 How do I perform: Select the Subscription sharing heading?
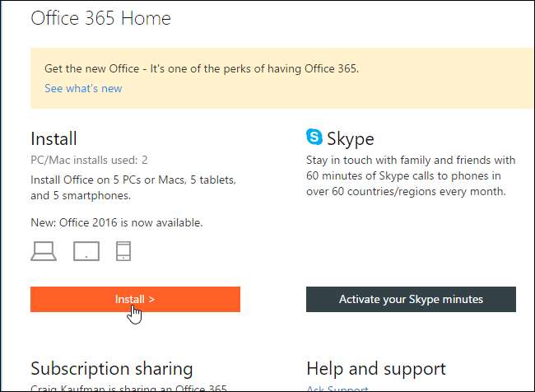111,368
